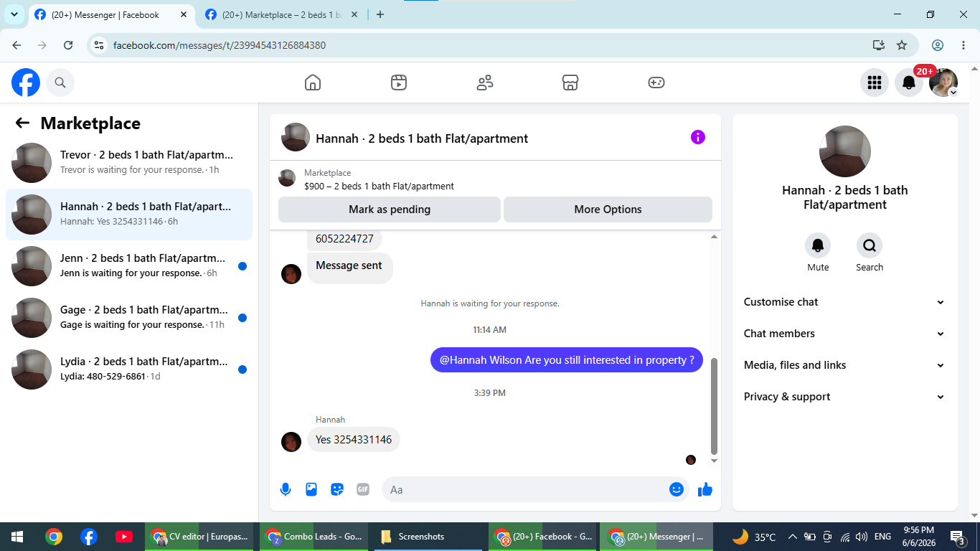Open the emoji picker smiley
The image size is (980, 551).
[676, 489]
